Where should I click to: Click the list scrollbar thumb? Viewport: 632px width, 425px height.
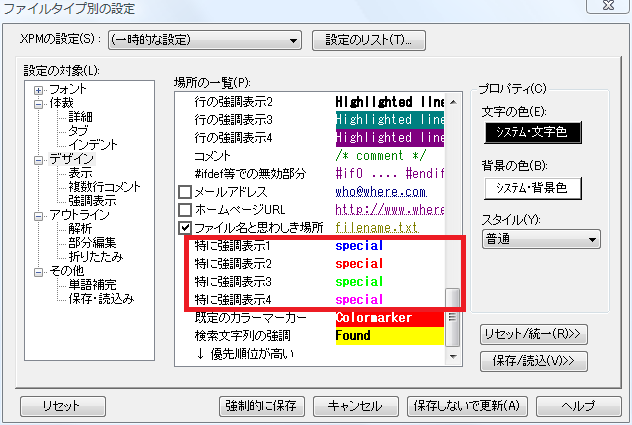tap(453, 317)
